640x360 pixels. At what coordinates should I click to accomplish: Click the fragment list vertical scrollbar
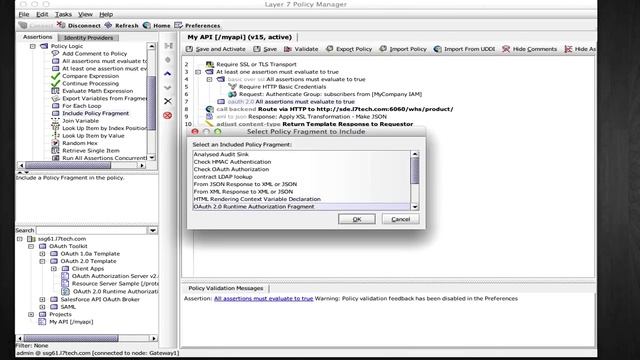point(415,180)
